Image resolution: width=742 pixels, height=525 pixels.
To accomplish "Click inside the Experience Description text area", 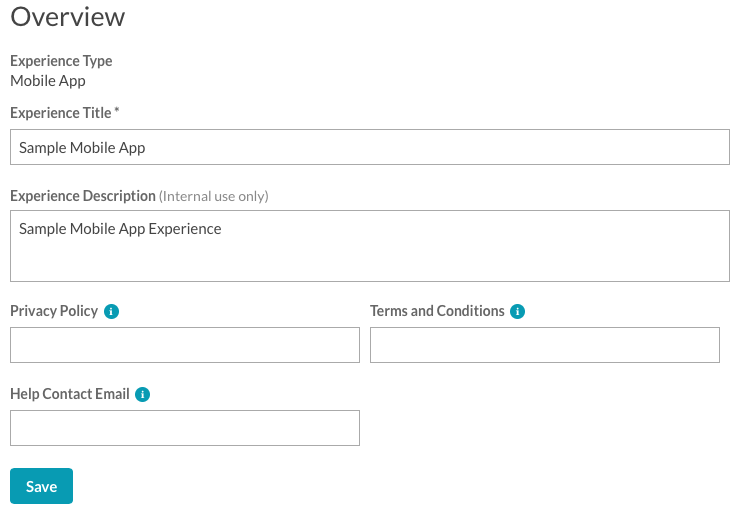I will coord(370,246).
